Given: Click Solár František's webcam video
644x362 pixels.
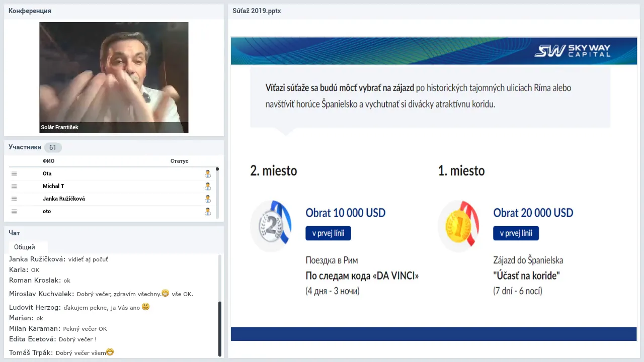Looking at the screenshot, I should click(114, 77).
